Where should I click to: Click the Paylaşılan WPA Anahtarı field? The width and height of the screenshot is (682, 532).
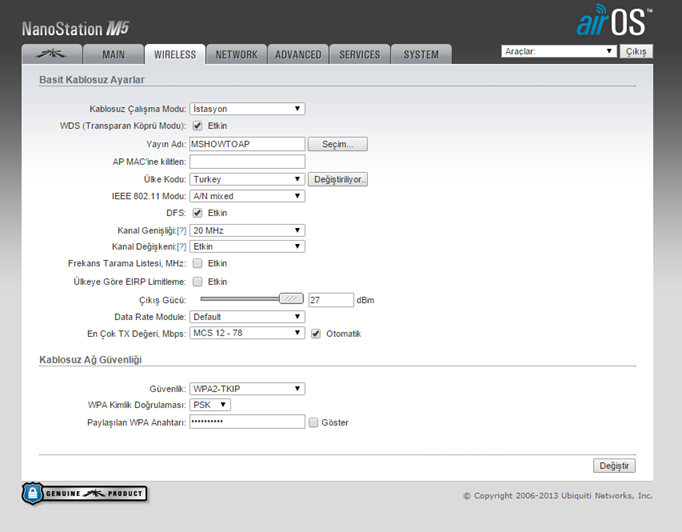[247, 422]
